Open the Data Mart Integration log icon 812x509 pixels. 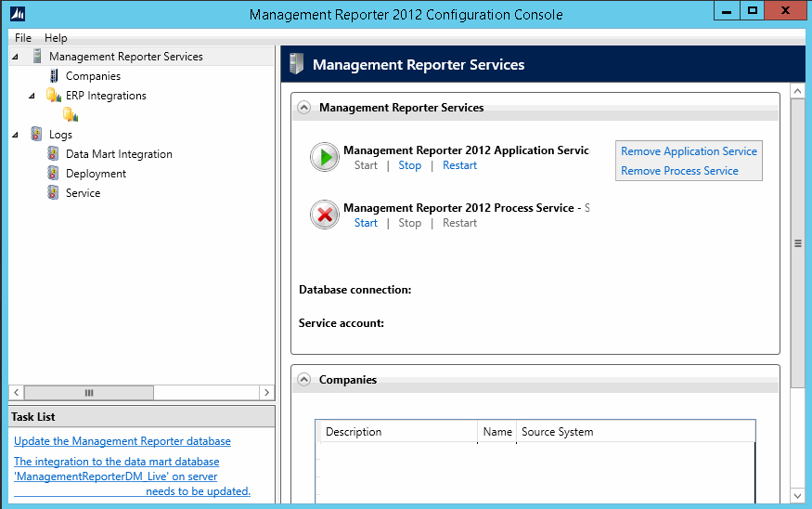(54, 154)
